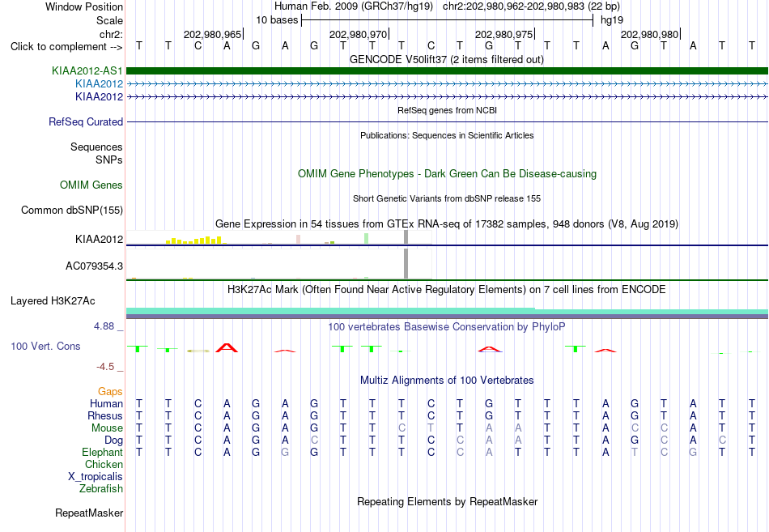
Task: Open 100 vertebrates Basewise Conservation PhyloP title
Action: 446,327
